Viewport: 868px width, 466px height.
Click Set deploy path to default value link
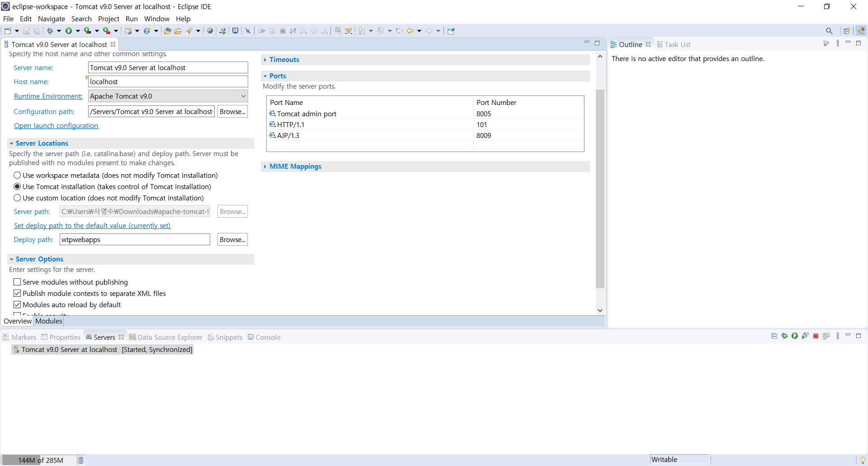[x=92, y=225]
